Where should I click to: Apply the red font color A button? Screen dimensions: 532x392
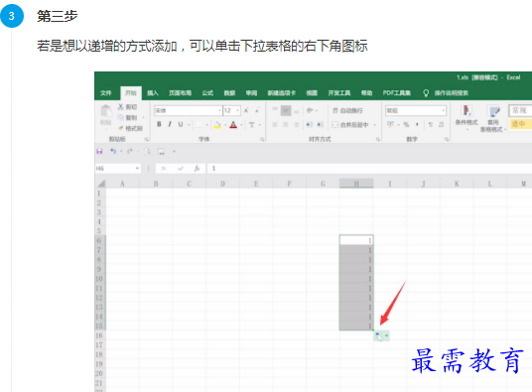(233, 125)
